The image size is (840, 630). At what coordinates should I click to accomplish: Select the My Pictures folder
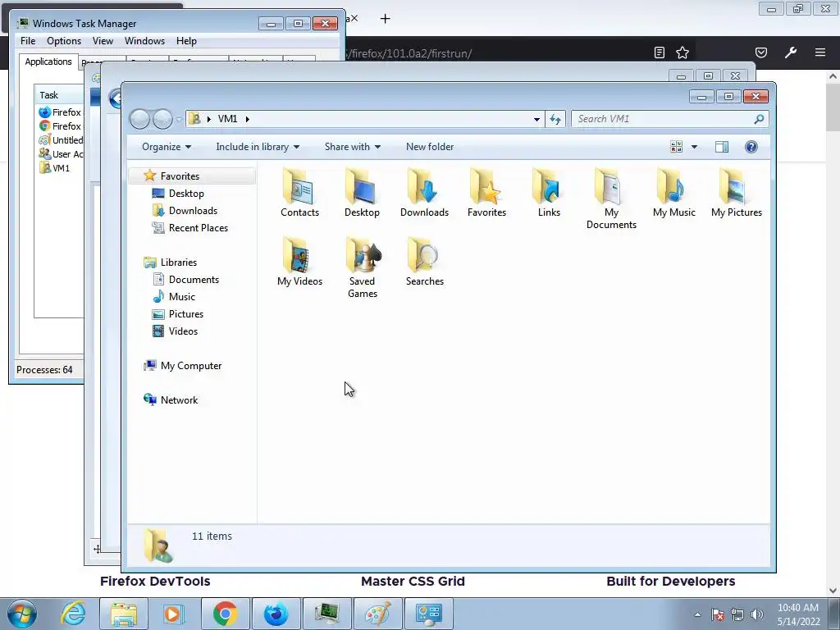(x=737, y=193)
